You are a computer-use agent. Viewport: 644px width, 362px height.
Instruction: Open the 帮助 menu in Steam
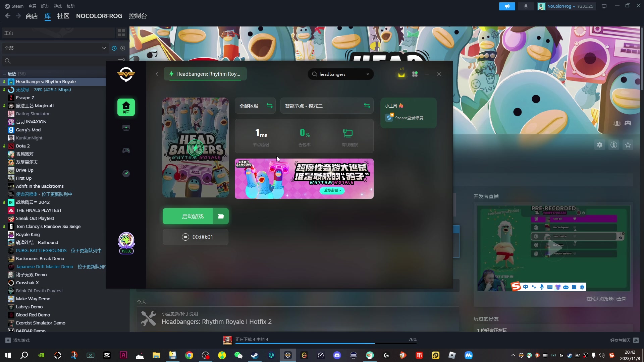click(x=70, y=6)
